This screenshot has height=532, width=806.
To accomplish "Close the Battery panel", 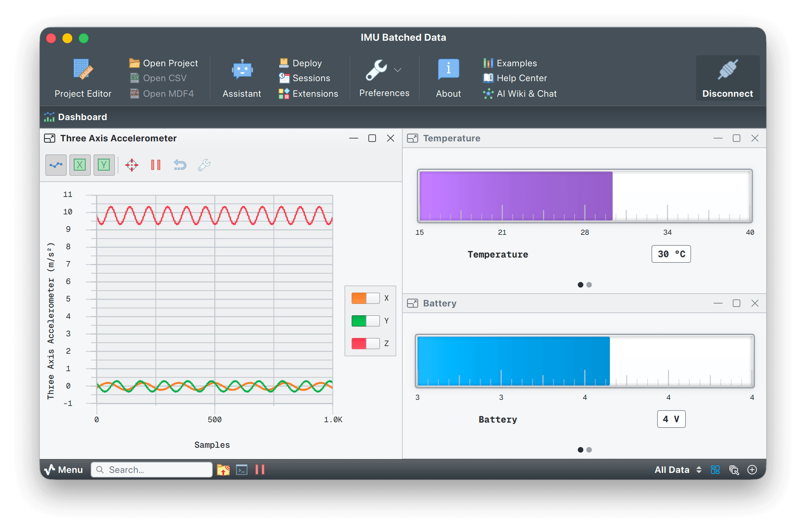I will click(x=755, y=303).
